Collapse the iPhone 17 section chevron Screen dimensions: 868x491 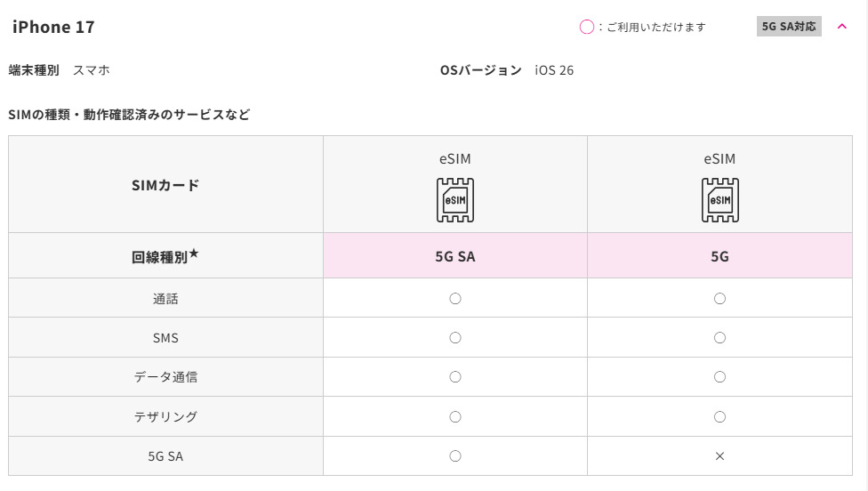(x=842, y=27)
